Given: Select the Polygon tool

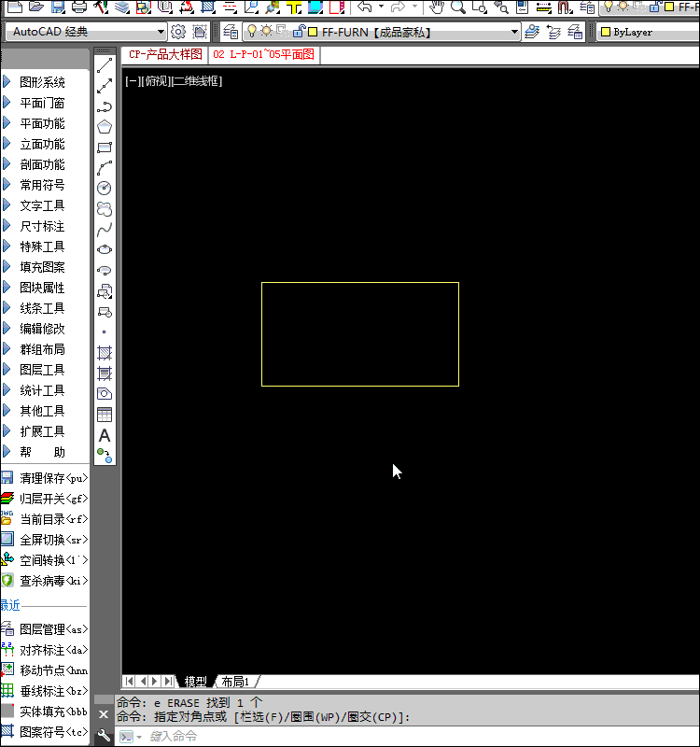Looking at the screenshot, I should [105, 127].
